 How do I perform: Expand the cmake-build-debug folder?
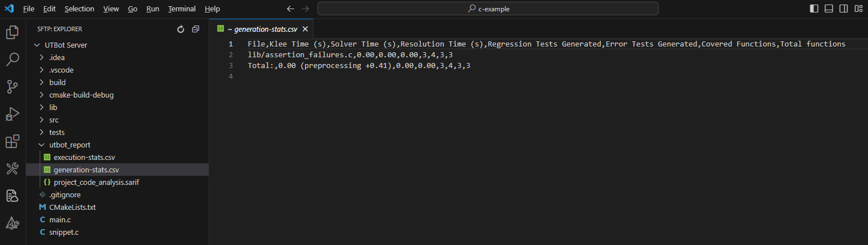81,95
